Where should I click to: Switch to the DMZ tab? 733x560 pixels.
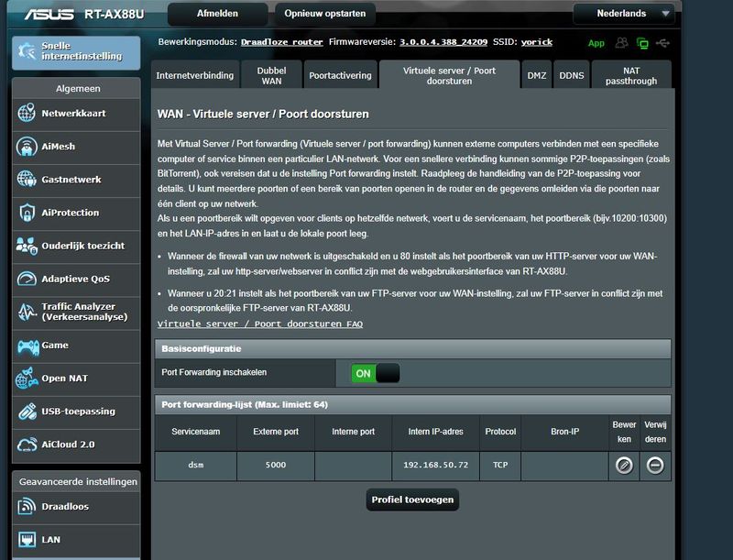point(537,75)
